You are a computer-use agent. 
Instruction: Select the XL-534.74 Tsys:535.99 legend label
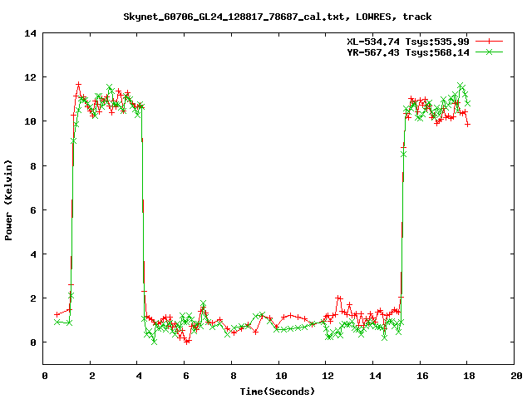click(x=408, y=42)
